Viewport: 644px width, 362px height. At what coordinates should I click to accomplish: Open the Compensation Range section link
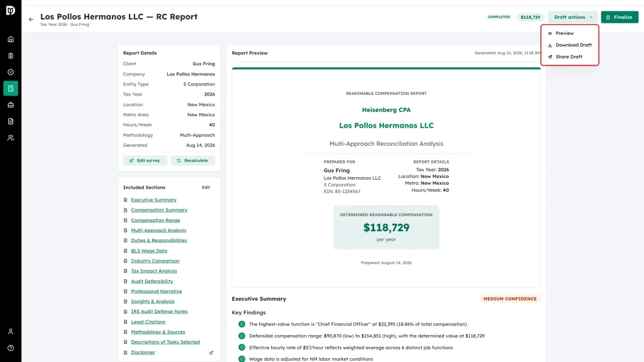(155, 221)
